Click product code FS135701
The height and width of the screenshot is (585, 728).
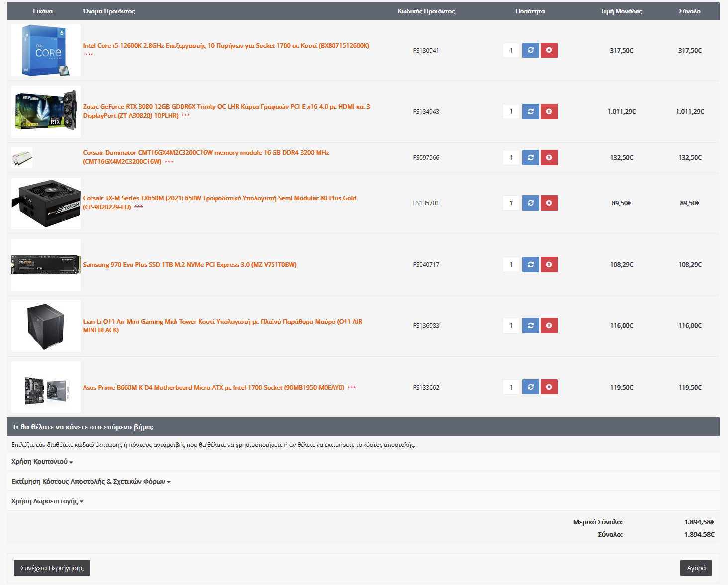[x=426, y=203]
